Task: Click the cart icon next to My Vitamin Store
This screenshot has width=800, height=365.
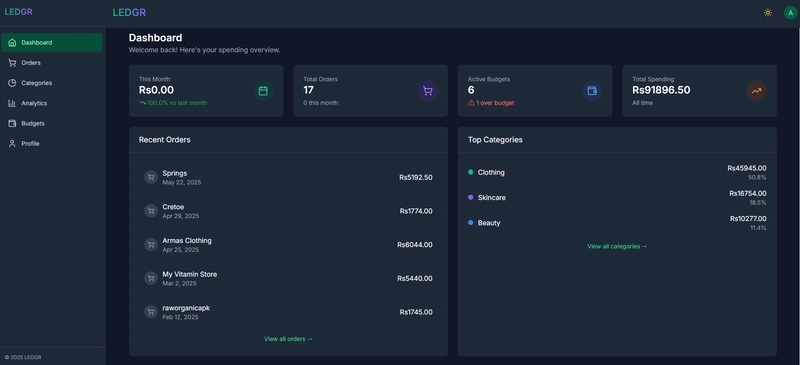Action: click(x=151, y=278)
